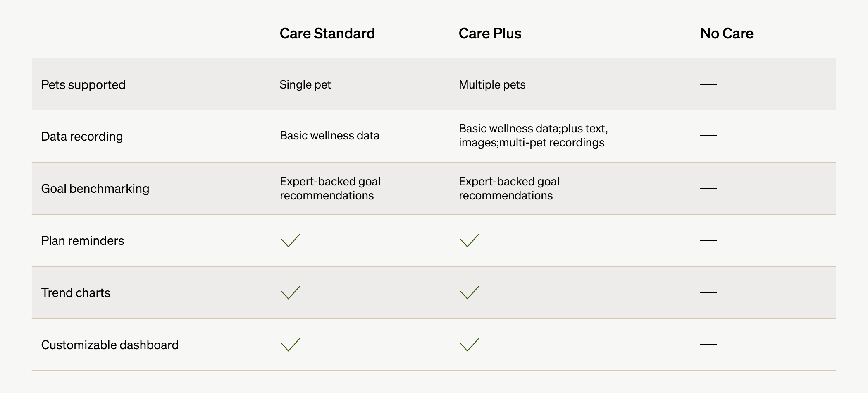Click the No Care dash for Trend charts
The width and height of the screenshot is (868, 393).
pos(708,292)
